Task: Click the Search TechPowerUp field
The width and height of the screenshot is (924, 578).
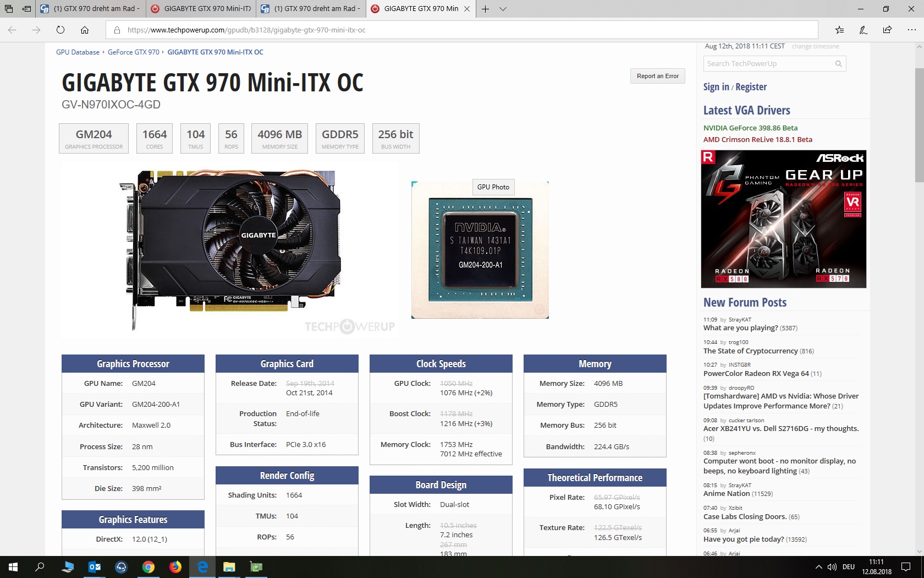Action: click(768, 64)
